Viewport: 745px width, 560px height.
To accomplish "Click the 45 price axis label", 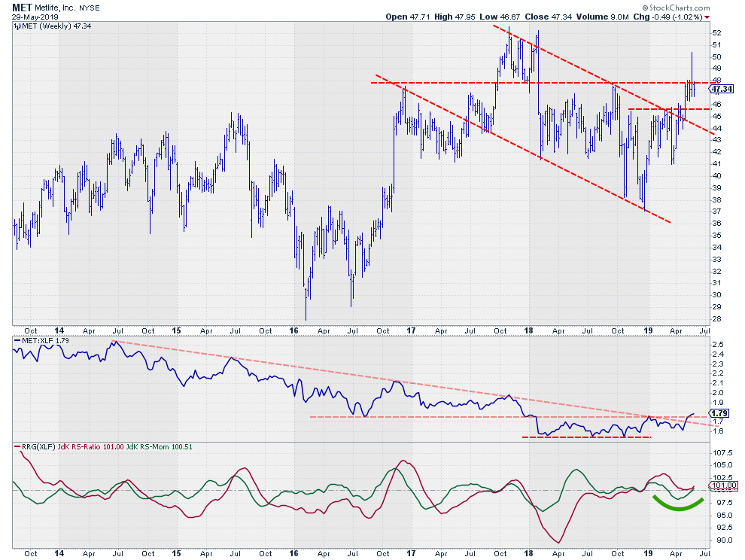I will tap(716, 116).
